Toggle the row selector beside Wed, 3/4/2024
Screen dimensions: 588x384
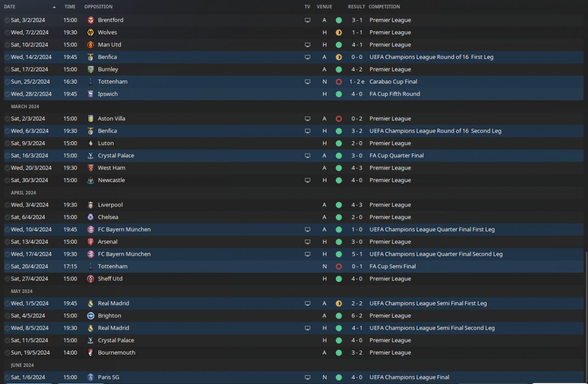coord(7,205)
